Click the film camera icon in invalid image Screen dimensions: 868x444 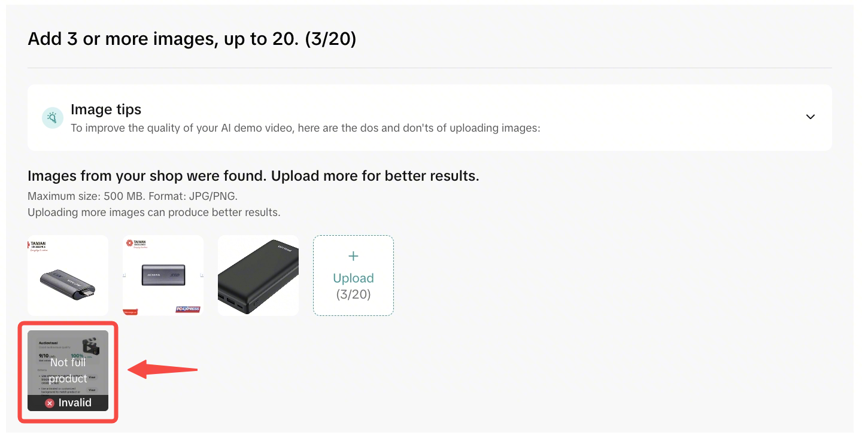(x=91, y=346)
